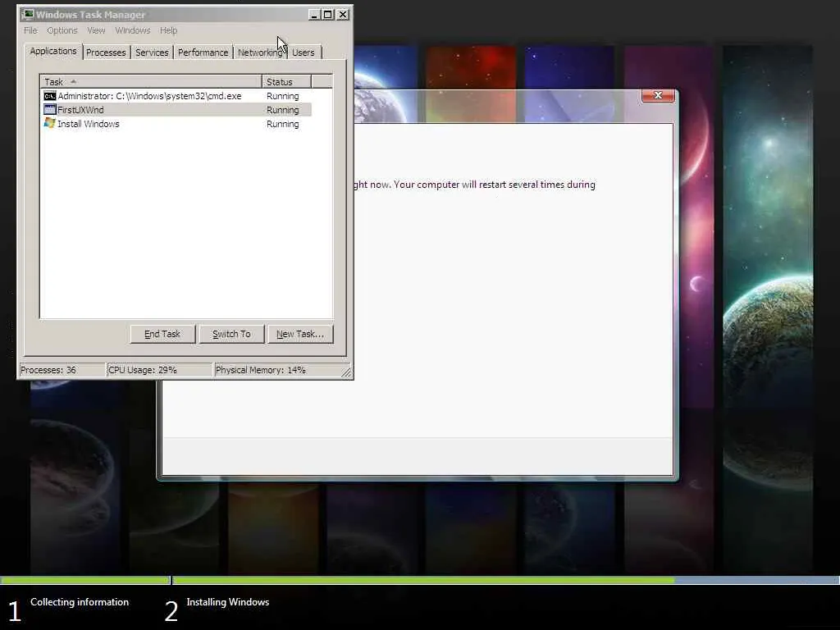Open the Windows menu
This screenshot has height=630, width=840.
pos(133,30)
